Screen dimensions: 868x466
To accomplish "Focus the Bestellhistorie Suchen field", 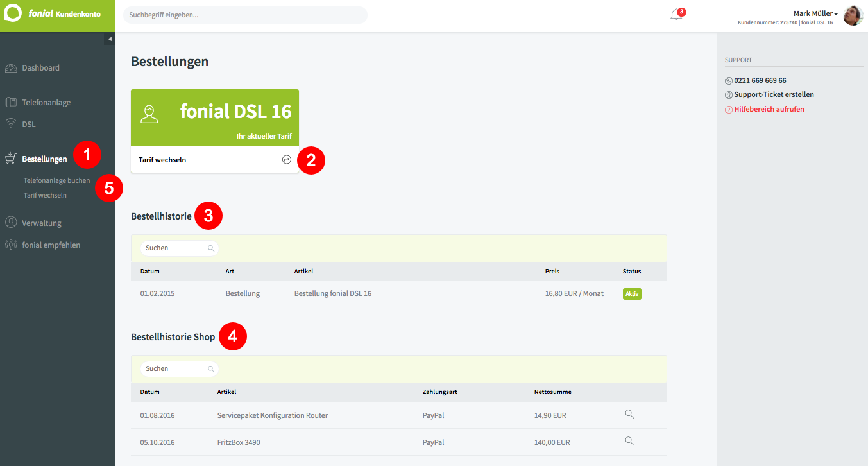I will (x=180, y=248).
